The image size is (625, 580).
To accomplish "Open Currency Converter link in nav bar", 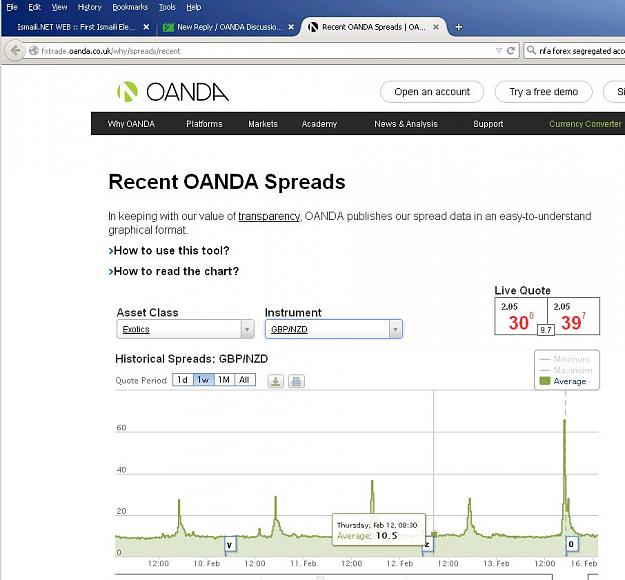I will point(585,124).
